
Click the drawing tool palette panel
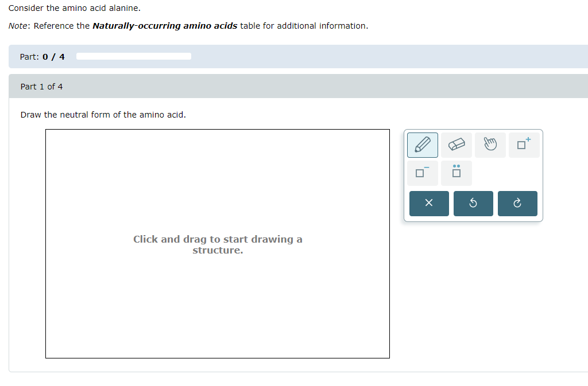click(473, 175)
